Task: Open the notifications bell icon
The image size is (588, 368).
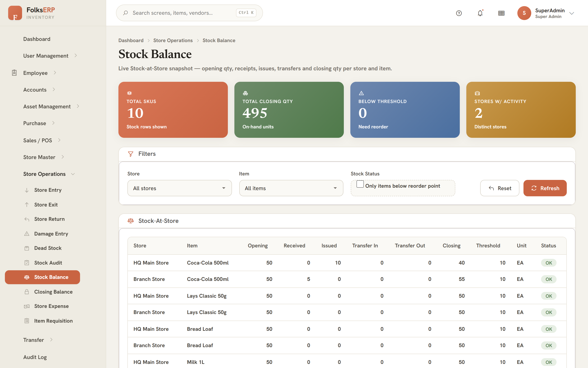Action: pyautogui.click(x=480, y=13)
